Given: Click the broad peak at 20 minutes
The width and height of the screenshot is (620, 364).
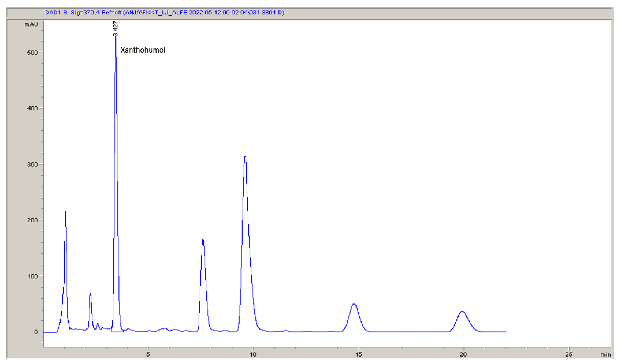Looking at the screenshot, I should click(x=462, y=311).
